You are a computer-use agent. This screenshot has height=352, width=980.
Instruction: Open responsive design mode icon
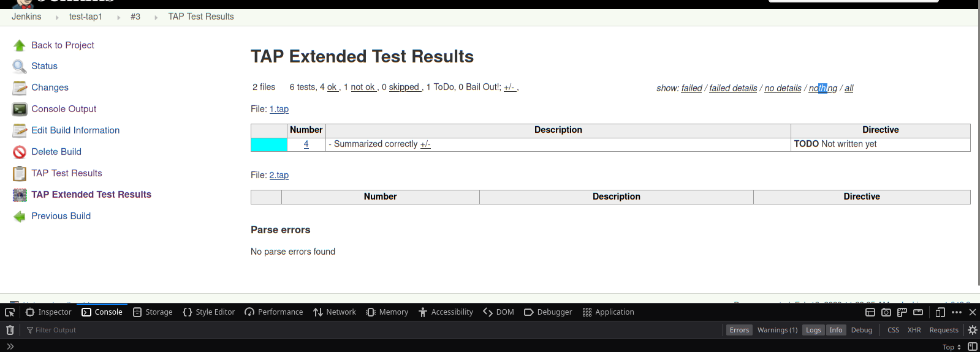coord(940,312)
